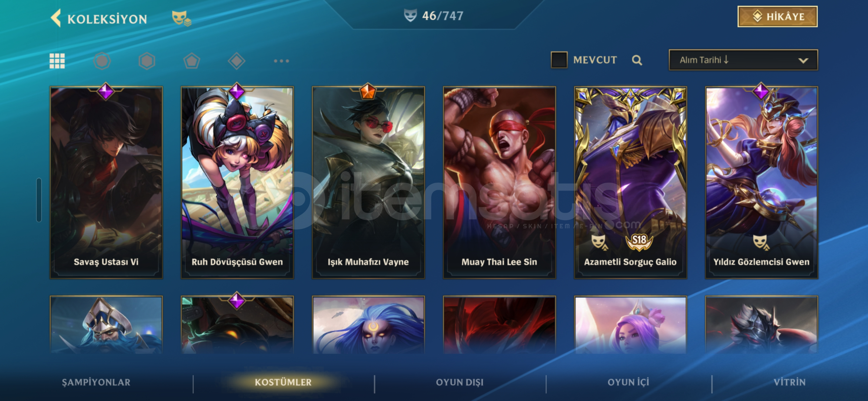Click the vertical scrollbar handle
This screenshot has width=868, height=401.
(39, 200)
